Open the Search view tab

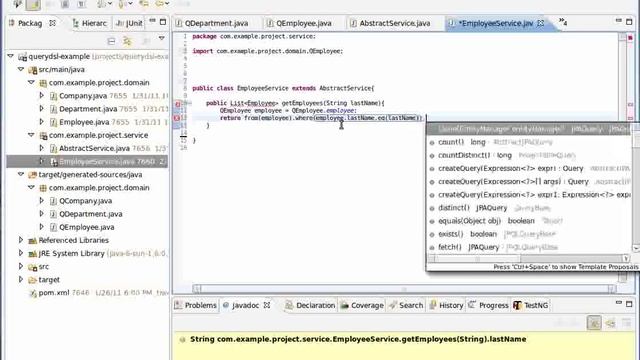(406, 305)
